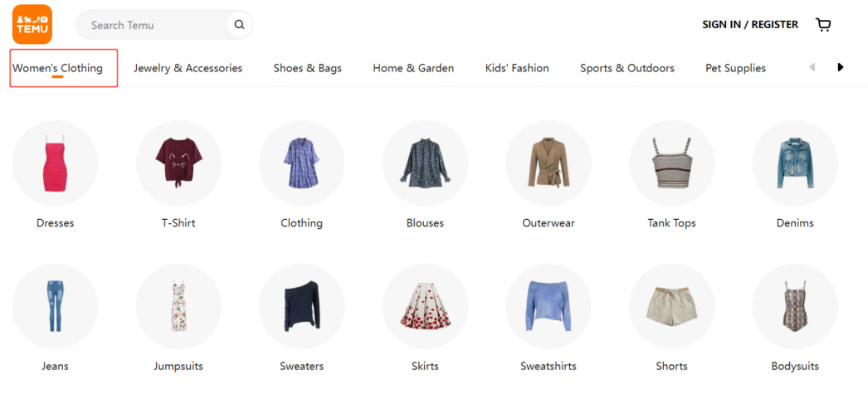Open the Outerwear category thumbnail

[549, 163]
